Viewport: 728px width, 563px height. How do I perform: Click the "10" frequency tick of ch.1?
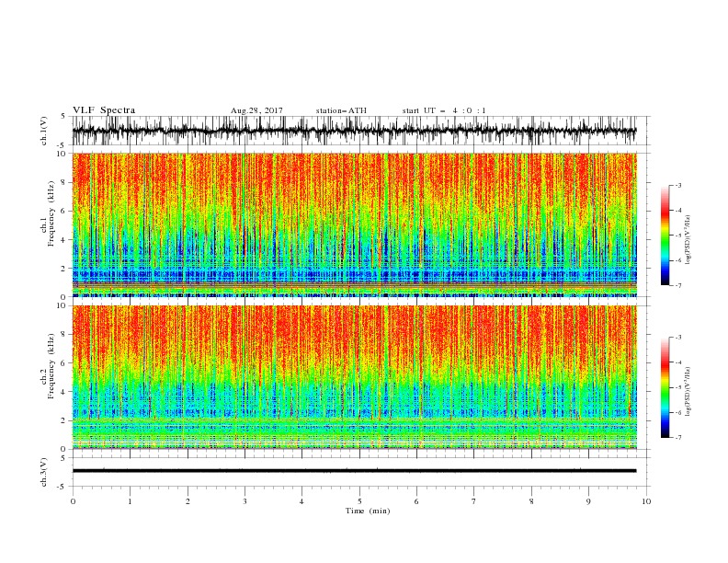pos(62,154)
